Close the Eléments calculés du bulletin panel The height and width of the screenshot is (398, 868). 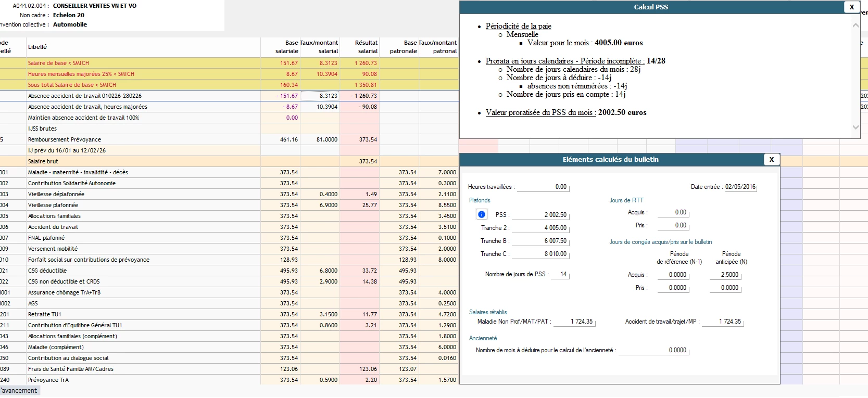(771, 160)
